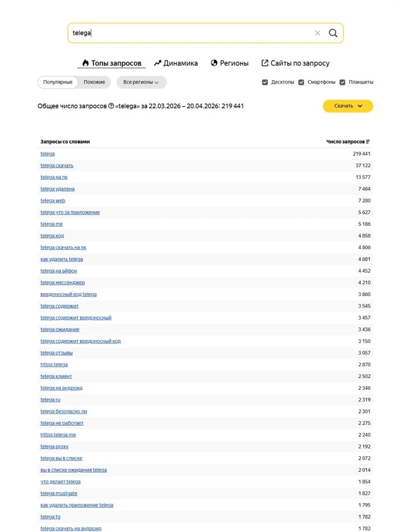Image resolution: width=401 pixels, height=532 pixels.
Task: Switch to the Динамика tab
Action: point(176,63)
